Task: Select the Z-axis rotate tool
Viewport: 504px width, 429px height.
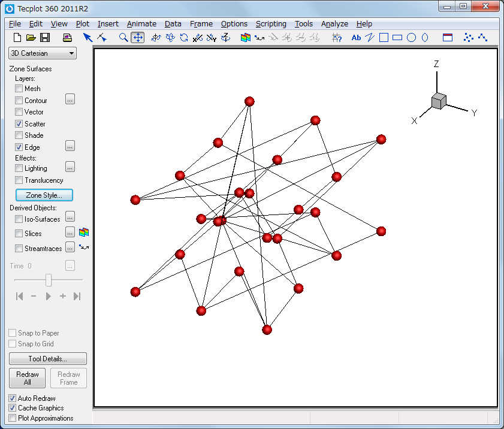Action: pos(226,38)
